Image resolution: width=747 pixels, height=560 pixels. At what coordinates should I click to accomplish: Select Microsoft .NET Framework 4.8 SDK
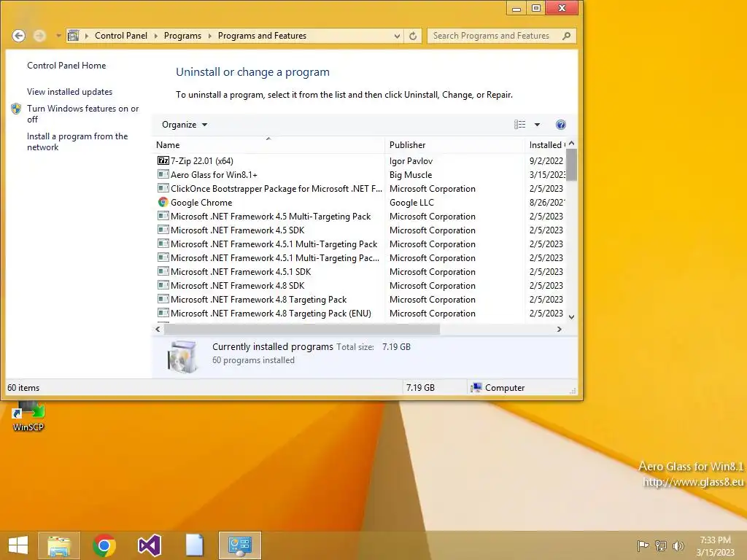pos(237,286)
